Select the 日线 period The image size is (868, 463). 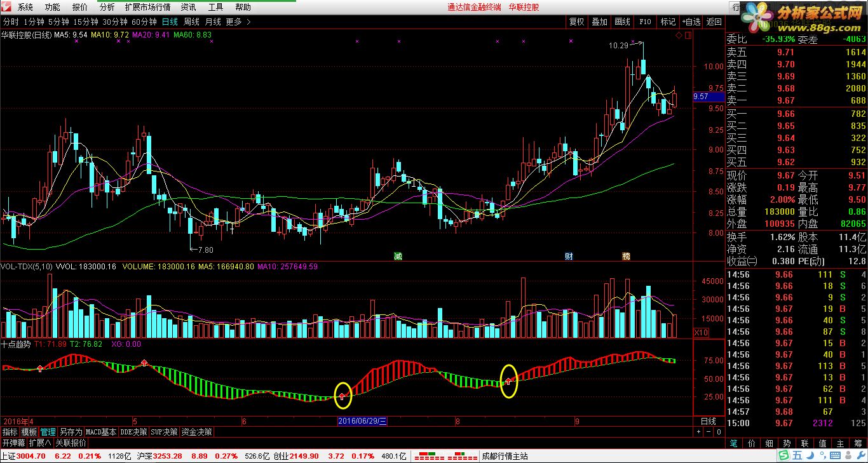pos(170,22)
